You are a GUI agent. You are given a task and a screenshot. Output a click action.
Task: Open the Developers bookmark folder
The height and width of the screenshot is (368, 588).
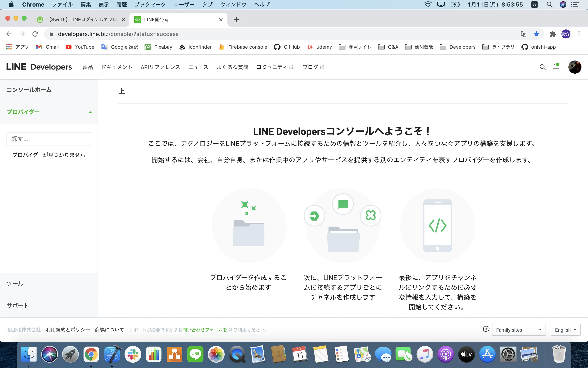click(458, 47)
